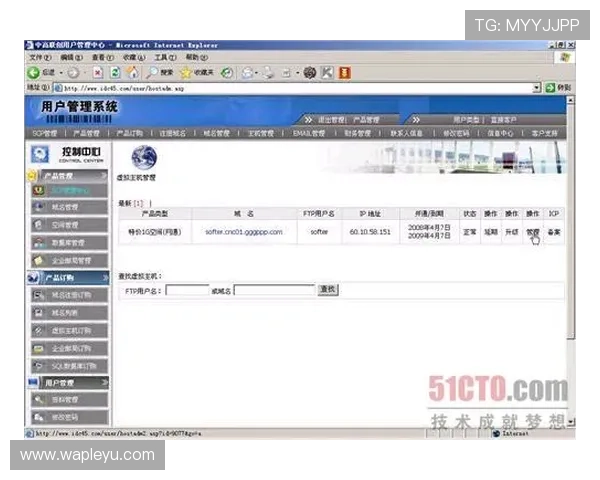Image resolution: width=600 pixels, height=480 pixels.
Task: Open 企业邮局管理 in the sidebar
Action: tap(70, 261)
